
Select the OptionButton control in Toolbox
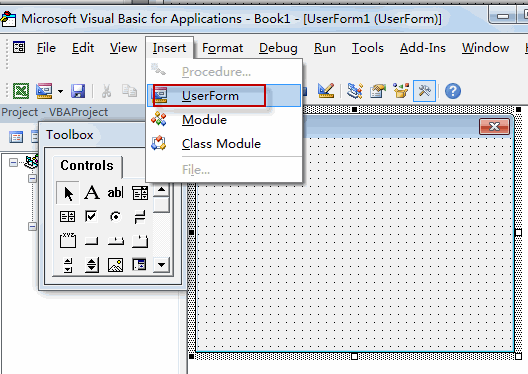click(116, 216)
